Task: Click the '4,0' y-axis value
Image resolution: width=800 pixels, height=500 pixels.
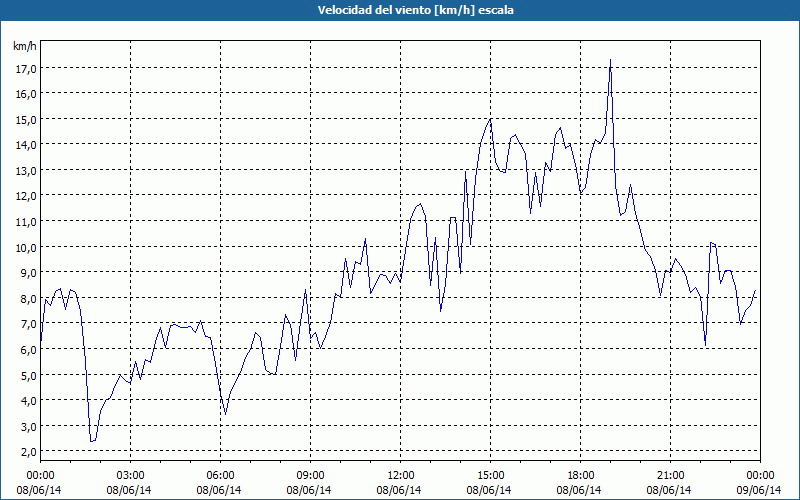Action: click(x=28, y=401)
